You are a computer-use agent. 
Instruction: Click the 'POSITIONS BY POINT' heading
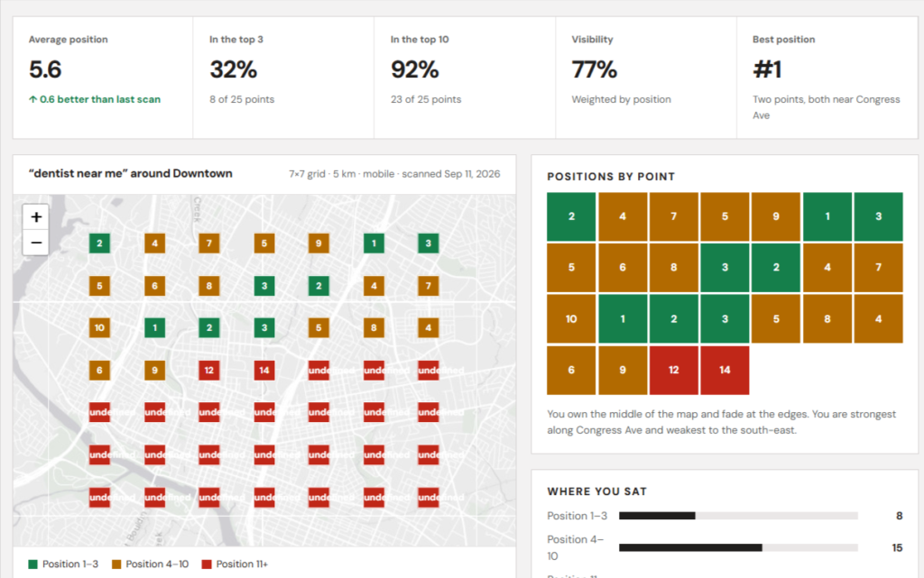point(611,177)
